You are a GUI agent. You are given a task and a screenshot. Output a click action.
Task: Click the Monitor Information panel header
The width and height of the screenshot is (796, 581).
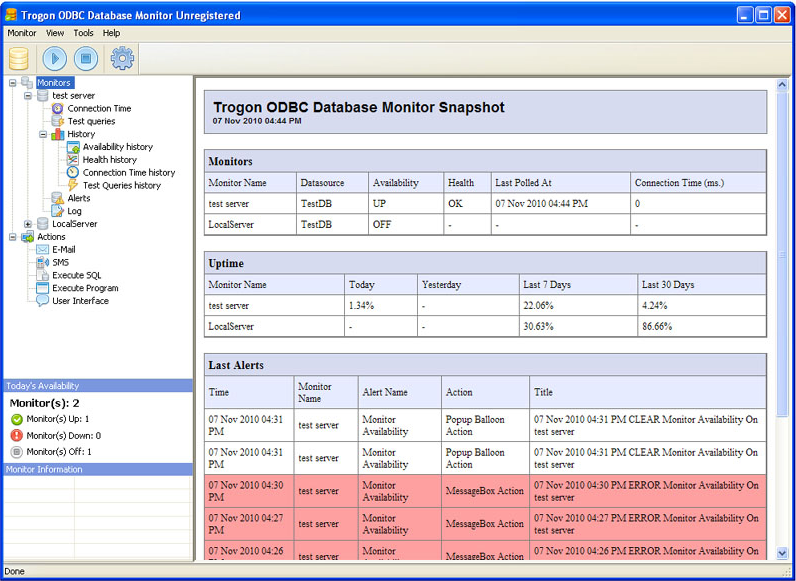point(97,469)
